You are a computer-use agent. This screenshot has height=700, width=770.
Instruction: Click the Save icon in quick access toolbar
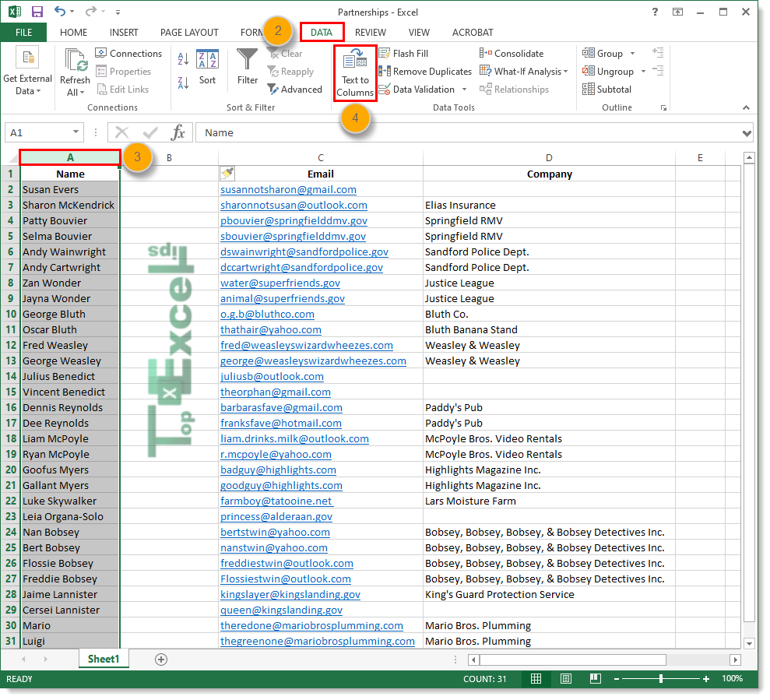pos(37,12)
